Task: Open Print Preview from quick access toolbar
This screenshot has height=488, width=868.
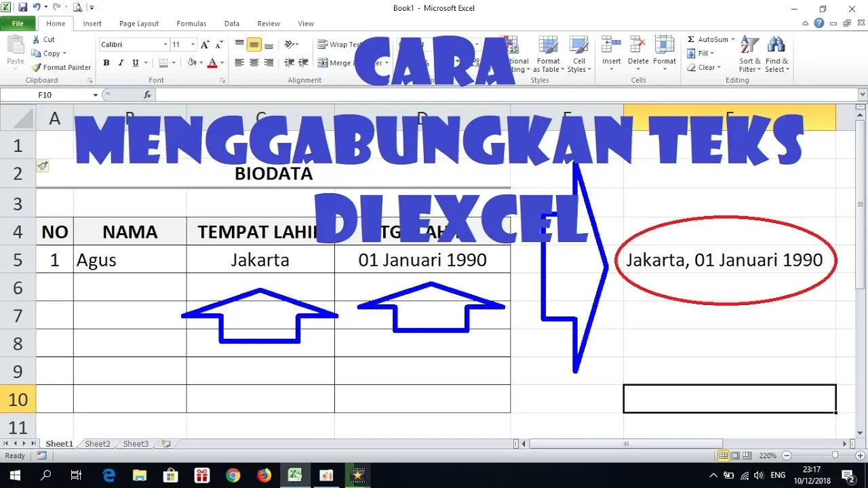Action: click(77, 7)
